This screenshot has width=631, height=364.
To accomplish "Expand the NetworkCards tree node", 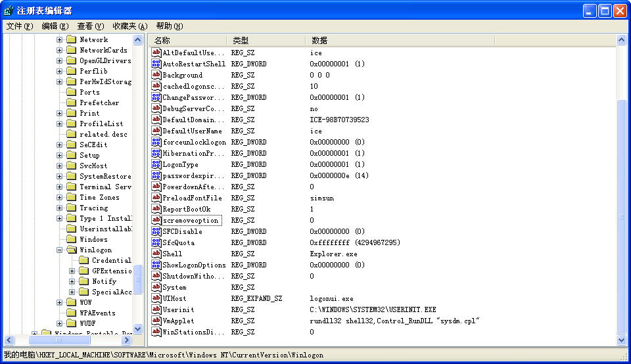I will 60,51.
